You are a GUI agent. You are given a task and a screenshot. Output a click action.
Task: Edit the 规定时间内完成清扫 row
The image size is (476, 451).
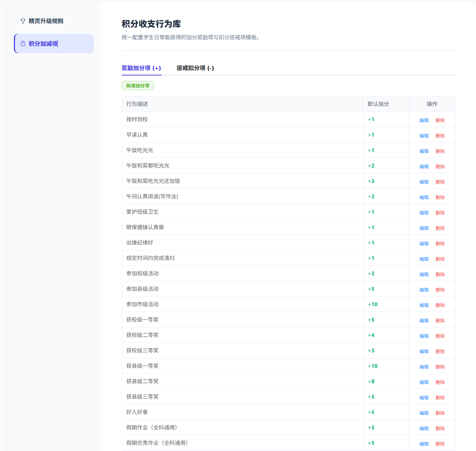coord(424,259)
